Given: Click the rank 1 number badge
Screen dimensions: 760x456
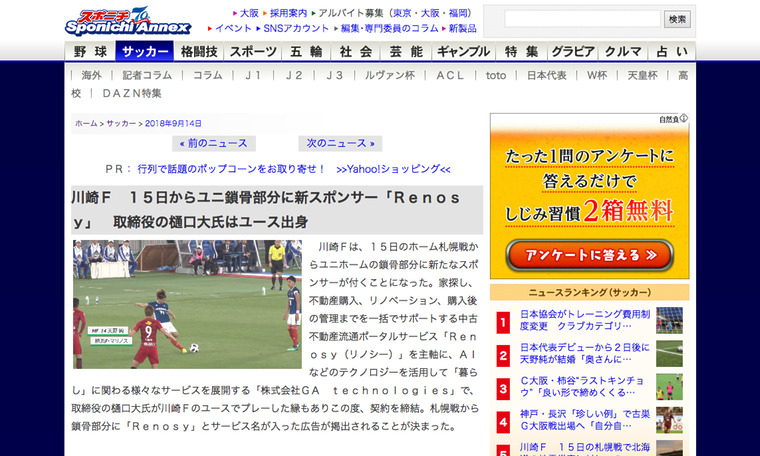Looking at the screenshot, I should point(503,321).
